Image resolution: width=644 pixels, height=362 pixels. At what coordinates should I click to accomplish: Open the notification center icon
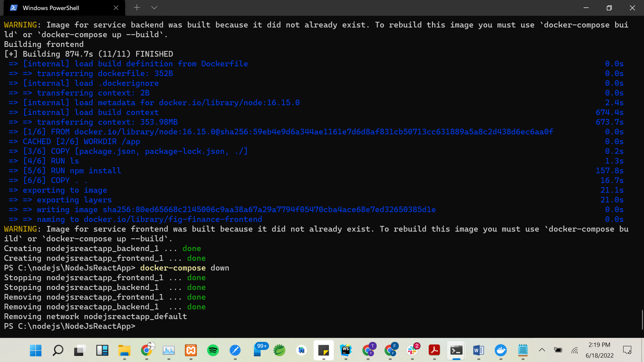(627, 350)
